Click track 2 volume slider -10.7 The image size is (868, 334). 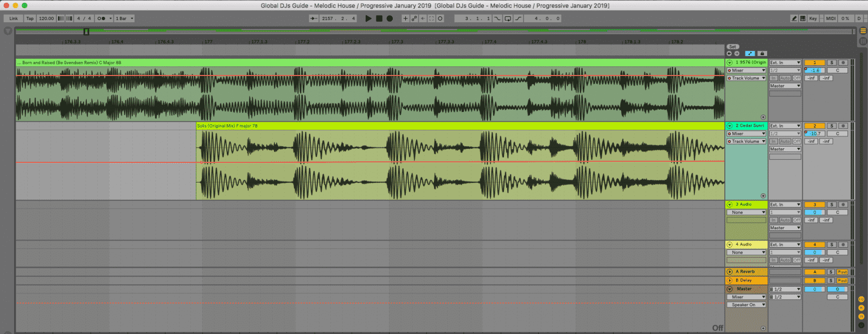[x=814, y=134]
